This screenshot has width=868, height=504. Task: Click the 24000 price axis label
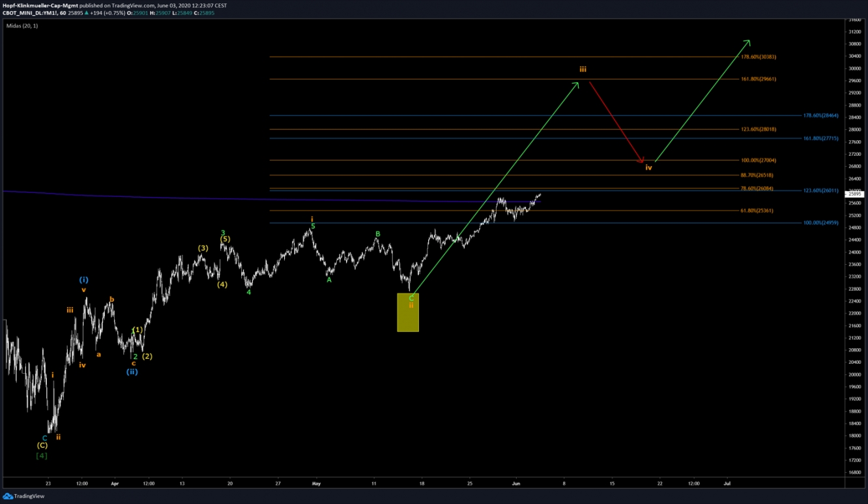[854, 252]
